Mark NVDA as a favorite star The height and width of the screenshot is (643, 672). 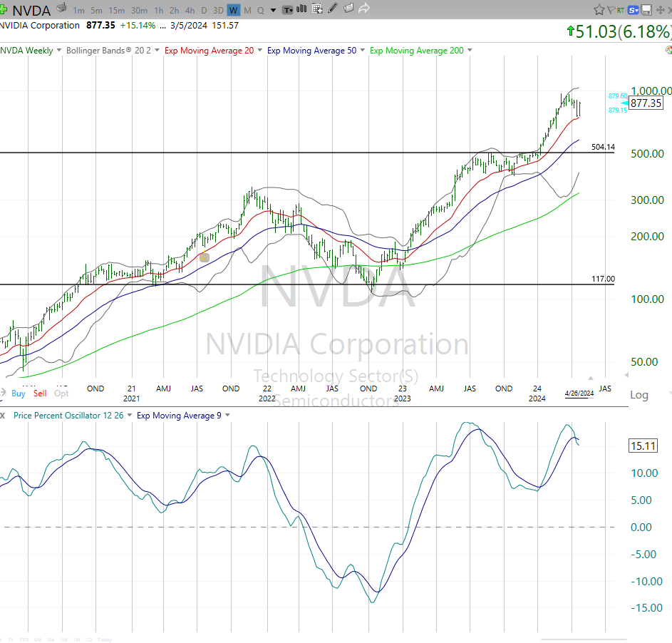click(x=598, y=9)
